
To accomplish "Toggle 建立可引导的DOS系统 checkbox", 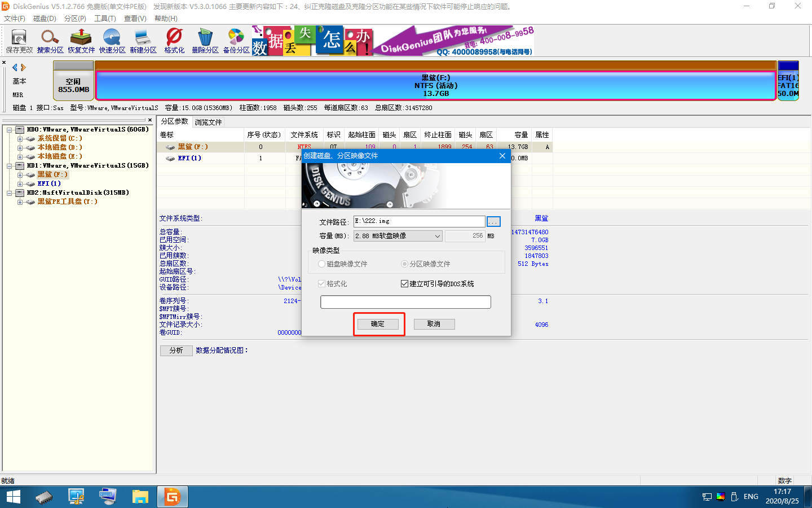I will pos(438,284).
